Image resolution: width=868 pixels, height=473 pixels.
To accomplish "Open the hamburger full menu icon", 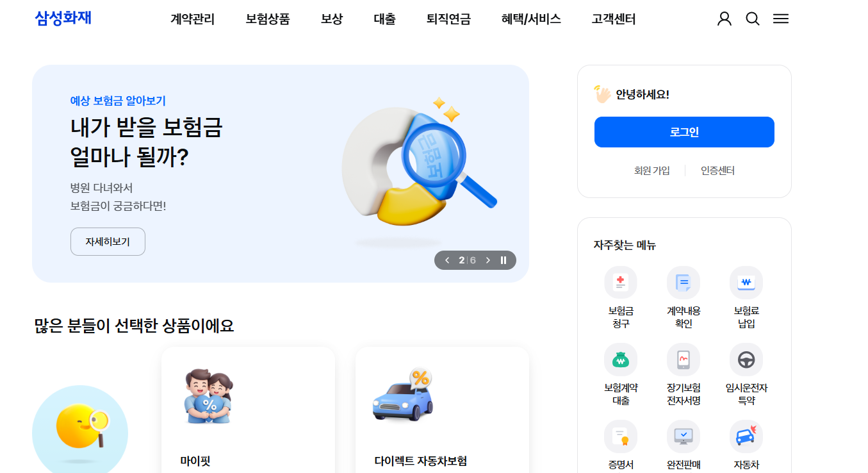I will pos(781,19).
